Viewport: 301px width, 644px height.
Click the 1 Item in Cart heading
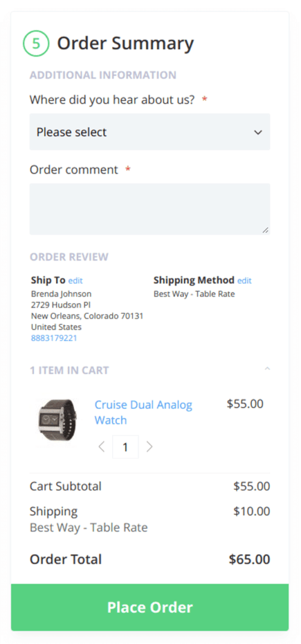pos(69,370)
